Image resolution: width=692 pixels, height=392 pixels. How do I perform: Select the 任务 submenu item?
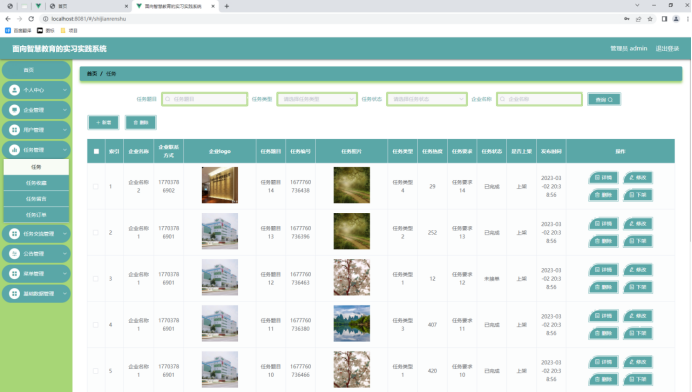coord(36,167)
